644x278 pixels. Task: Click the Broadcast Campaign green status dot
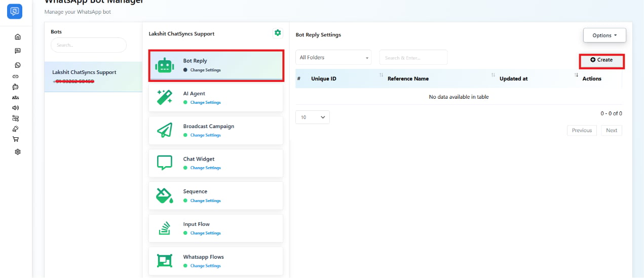185,135
